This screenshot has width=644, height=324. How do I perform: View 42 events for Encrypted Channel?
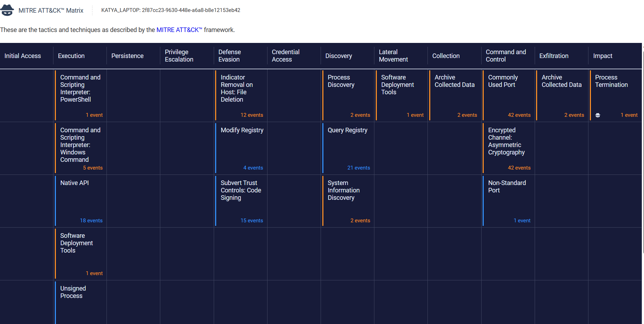[519, 168]
